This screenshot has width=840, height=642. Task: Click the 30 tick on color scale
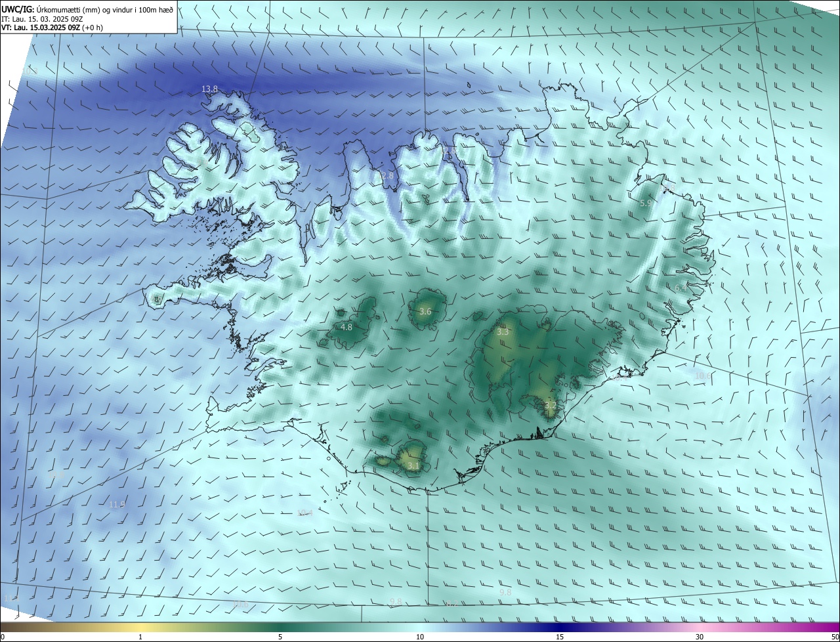700,637
